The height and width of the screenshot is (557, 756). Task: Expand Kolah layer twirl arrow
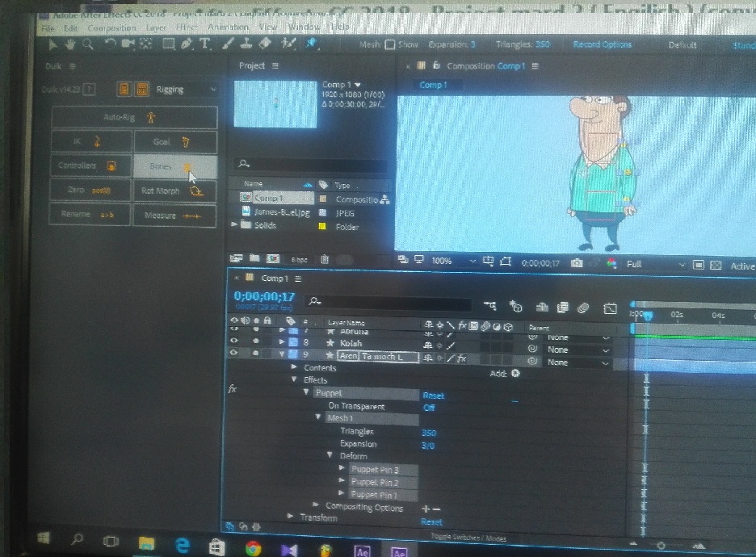pos(282,341)
